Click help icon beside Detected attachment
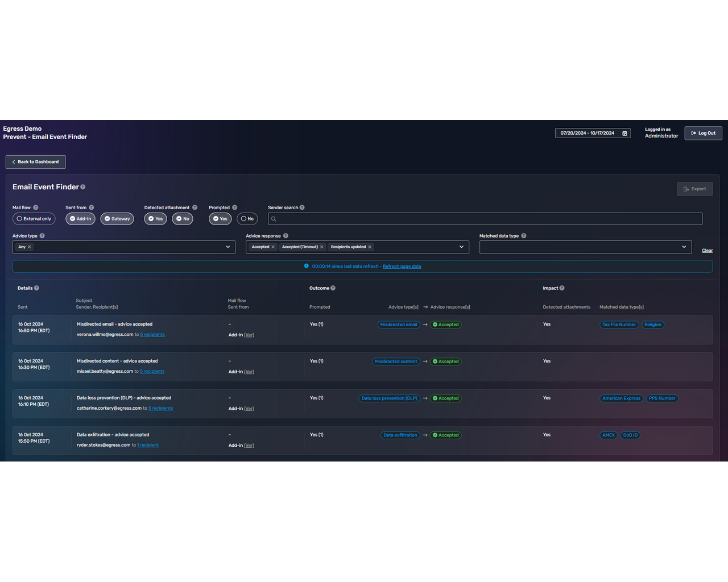Screen dimensions: 728x582 195,207
